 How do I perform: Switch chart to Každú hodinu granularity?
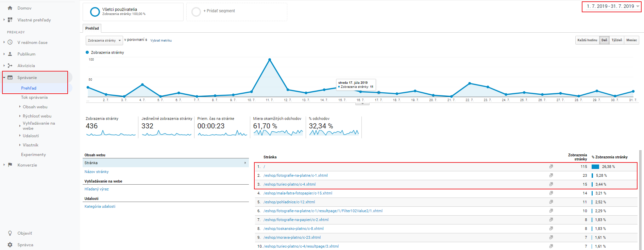pos(587,40)
